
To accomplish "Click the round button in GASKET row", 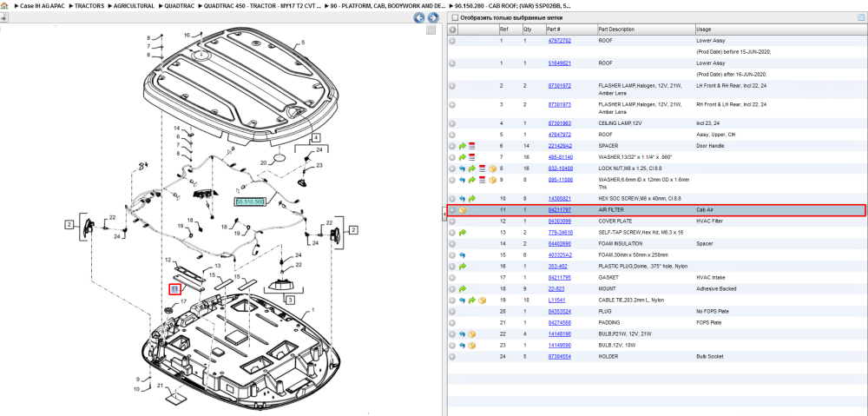I will point(452,278).
